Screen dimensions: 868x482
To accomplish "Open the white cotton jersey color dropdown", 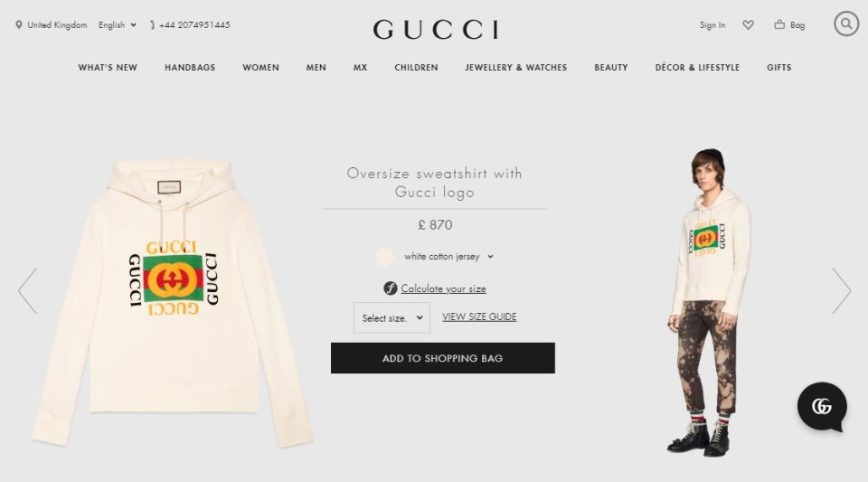I will 448,257.
